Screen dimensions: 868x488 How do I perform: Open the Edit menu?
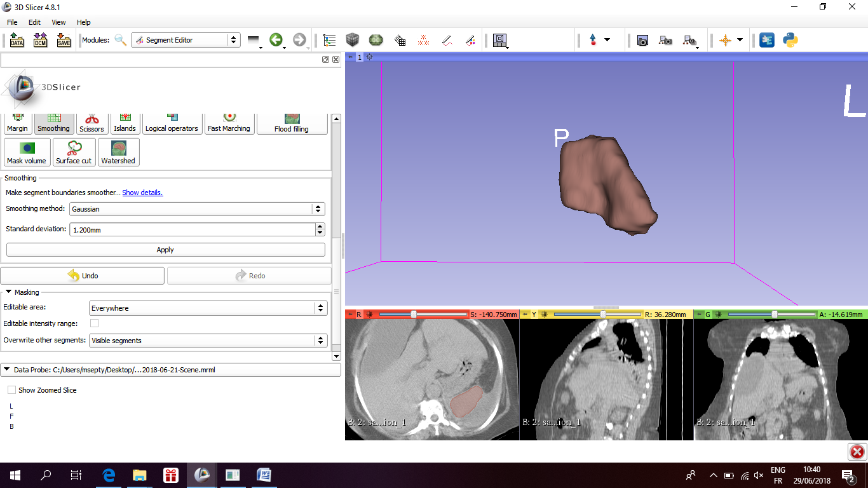(34, 22)
